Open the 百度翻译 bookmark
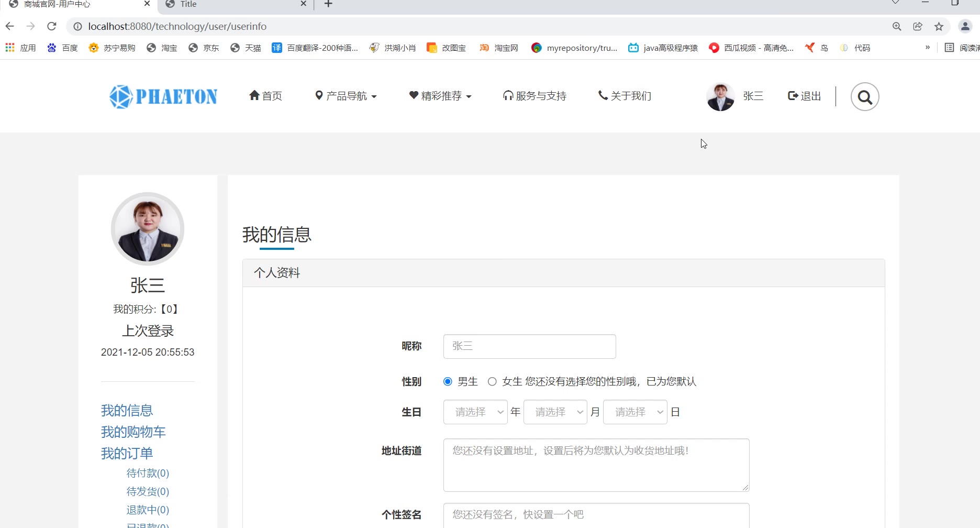Screen dimensions: 980x528 click(x=315, y=48)
